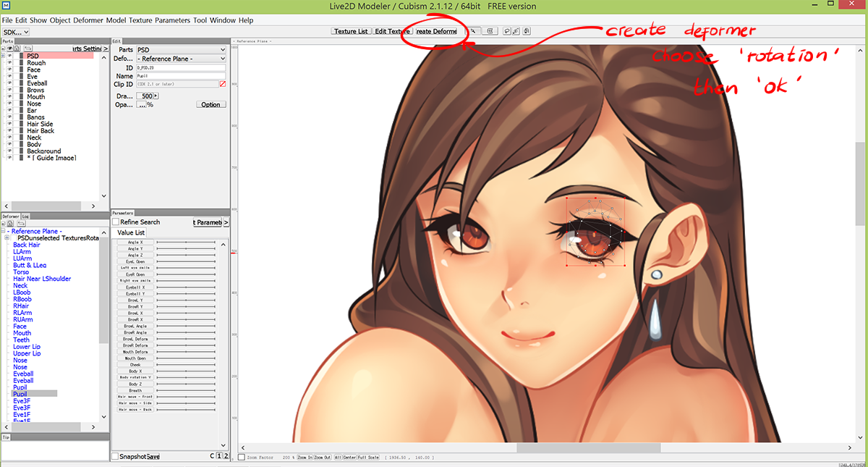
Task: Select the lasso selection tool icon
Action: [507, 31]
